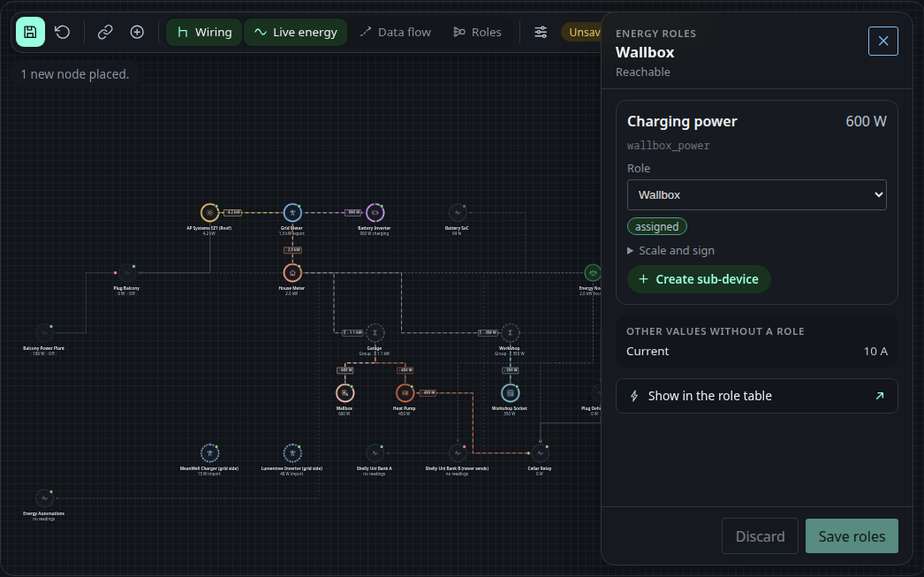Click the 450 W label right of Heat Pump
This screenshot has width=924, height=577.
click(x=428, y=392)
